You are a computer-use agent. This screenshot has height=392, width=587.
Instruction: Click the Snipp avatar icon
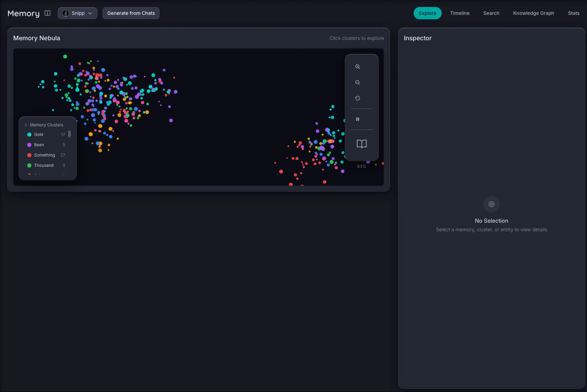coord(65,13)
